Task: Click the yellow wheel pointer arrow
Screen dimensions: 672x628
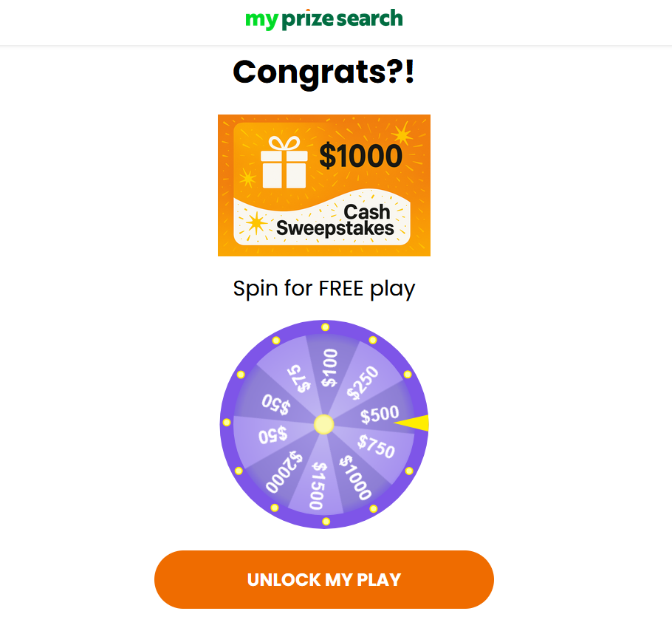Action: click(x=414, y=423)
